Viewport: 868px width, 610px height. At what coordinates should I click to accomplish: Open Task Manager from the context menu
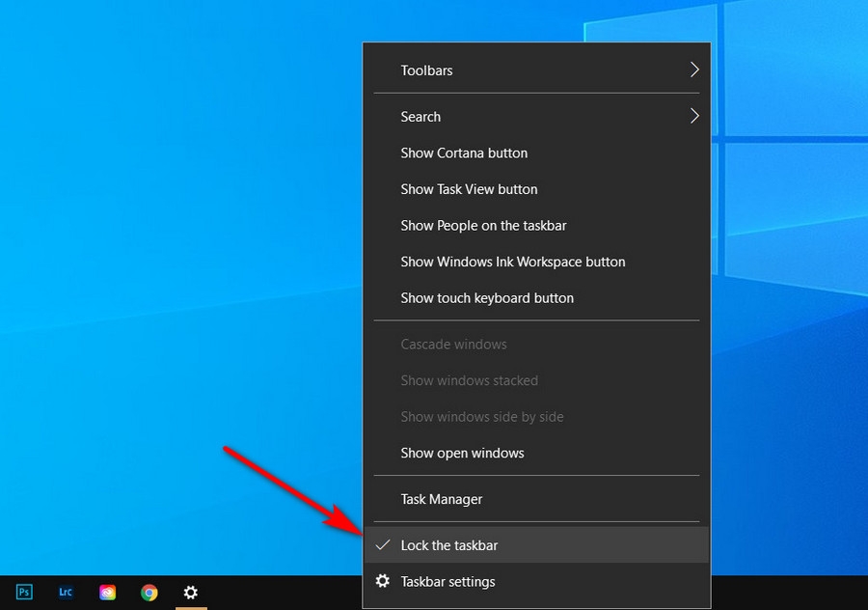pos(441,499)
